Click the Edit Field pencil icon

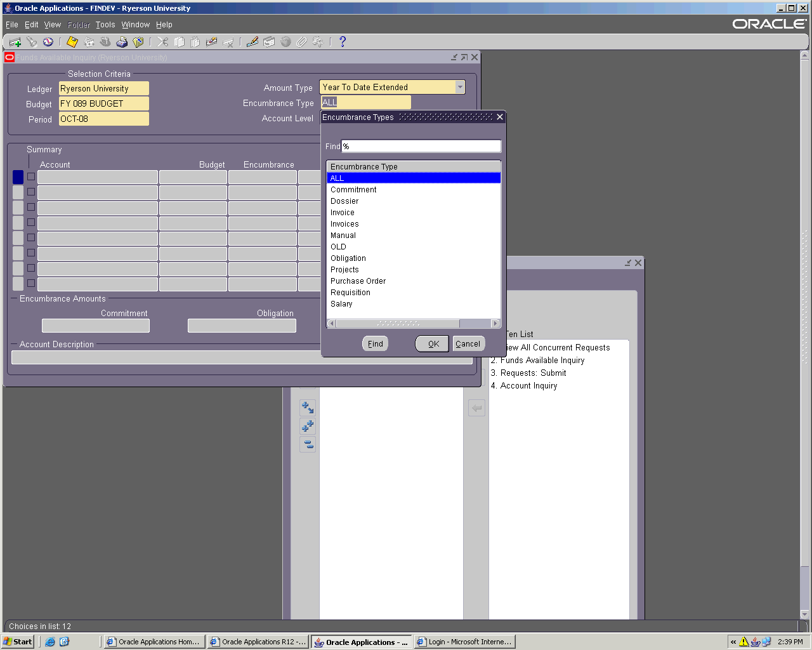tap(252, 42)
